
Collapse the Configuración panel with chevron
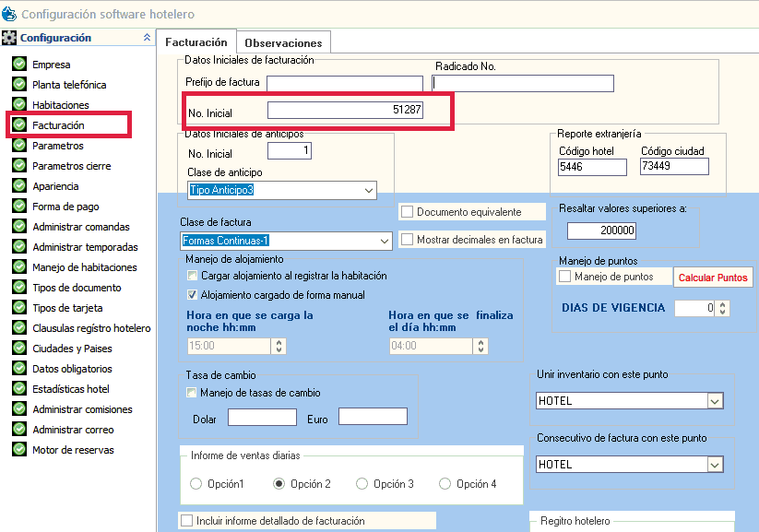[x=147, y=38]
